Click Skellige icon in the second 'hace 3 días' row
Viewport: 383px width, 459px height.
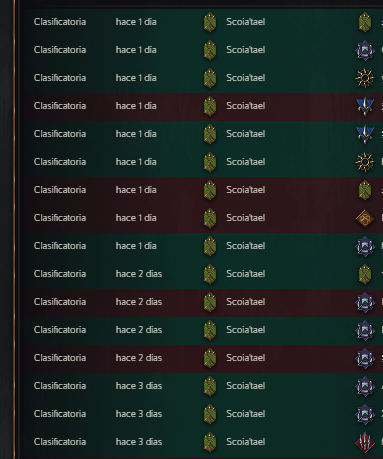365,414
